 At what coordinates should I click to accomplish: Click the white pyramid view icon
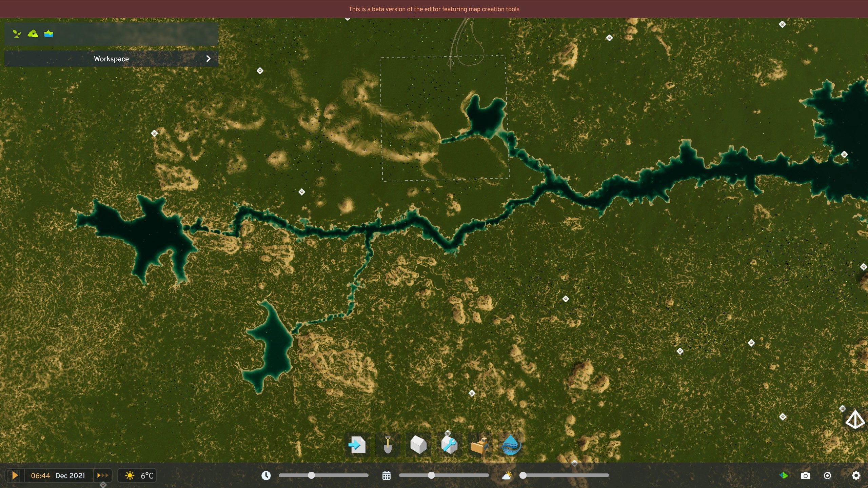tap(854, 419)
